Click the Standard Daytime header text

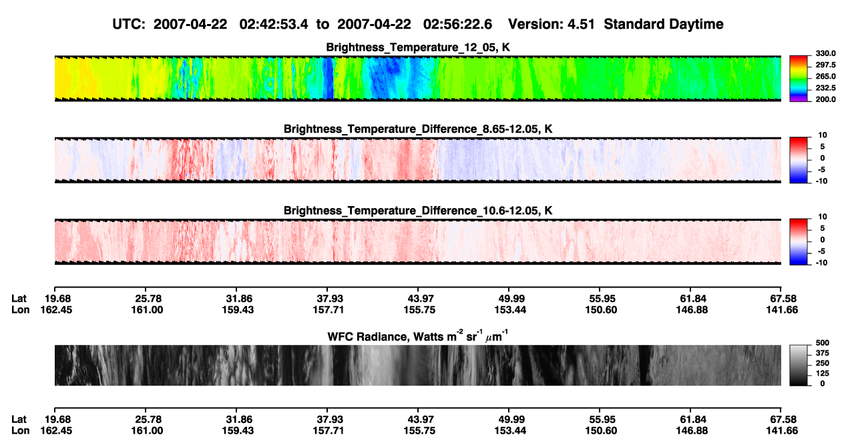tap(664, 25)
